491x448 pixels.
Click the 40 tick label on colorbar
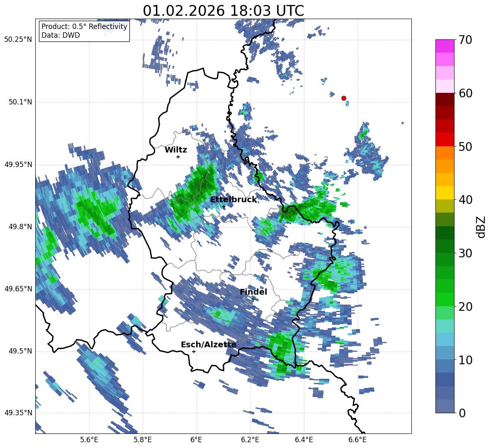[465, 200]
